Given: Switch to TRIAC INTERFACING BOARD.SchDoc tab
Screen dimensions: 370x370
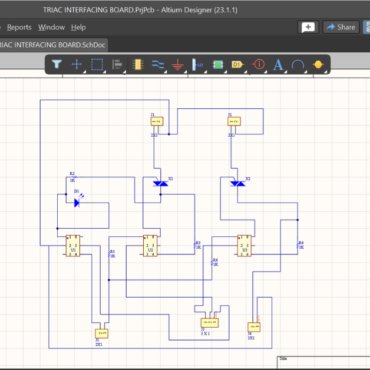Looking at the screenshot, I should pos(53,45).
